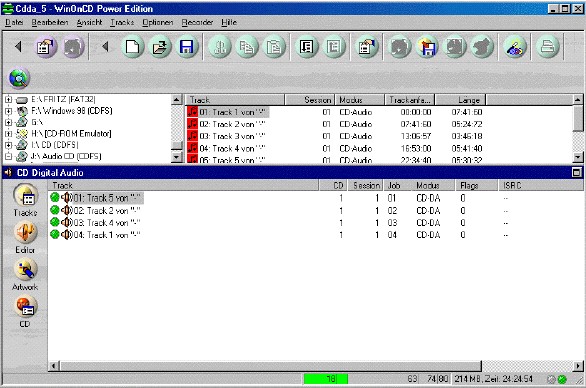The image size is (586, 388).
Task: Click the printer toolbar icon
Action: [548, 47]
